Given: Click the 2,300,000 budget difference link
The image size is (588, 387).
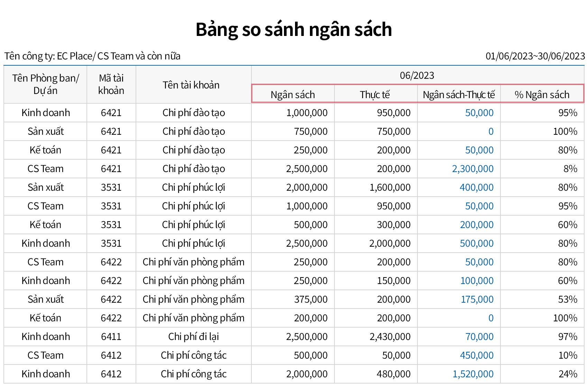Looking at the screenshot, I should [x=472, y=169].
